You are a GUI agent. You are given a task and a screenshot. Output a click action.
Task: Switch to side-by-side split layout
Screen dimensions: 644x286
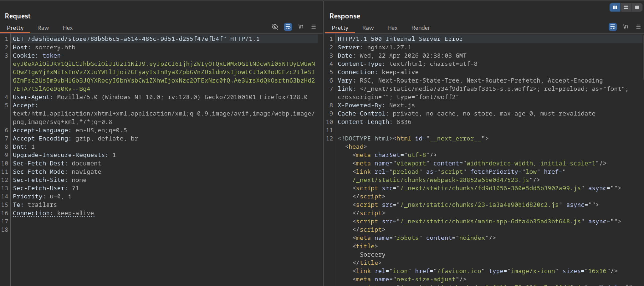click(615, 7)
